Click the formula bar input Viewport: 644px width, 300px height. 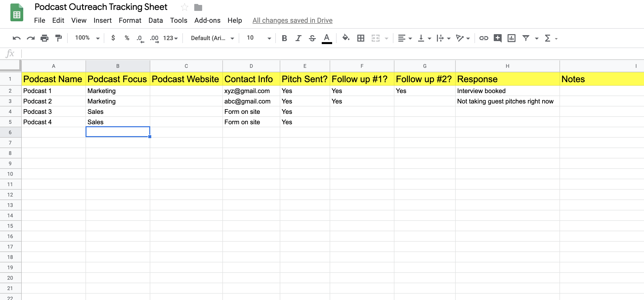332,53
